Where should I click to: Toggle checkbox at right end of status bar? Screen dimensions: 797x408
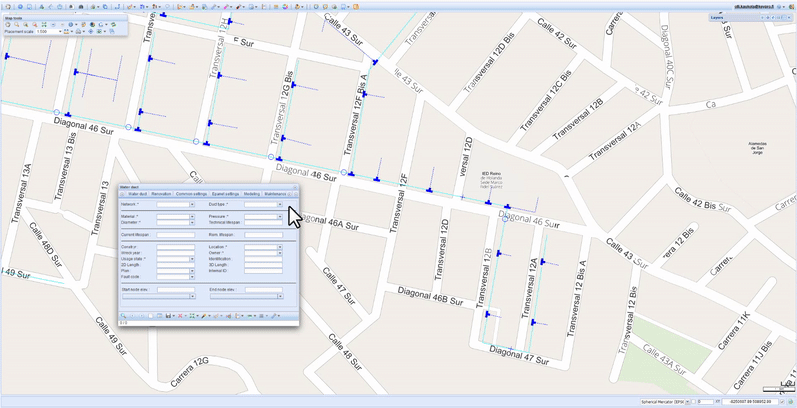coord(782,402)
